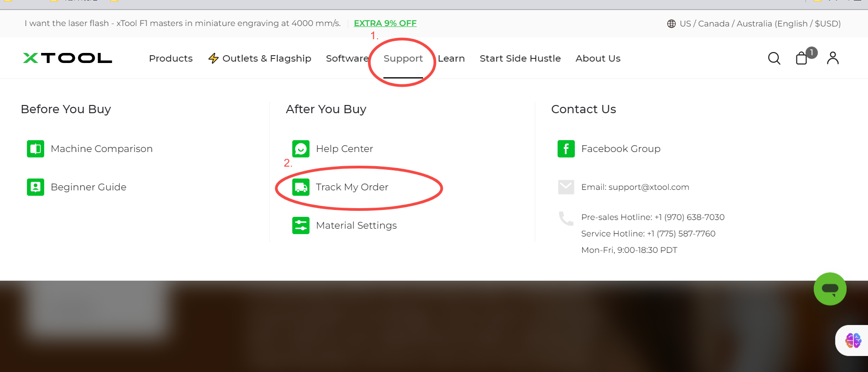Expand the Learn menu
868x372 pixels.
click(451, 58)
